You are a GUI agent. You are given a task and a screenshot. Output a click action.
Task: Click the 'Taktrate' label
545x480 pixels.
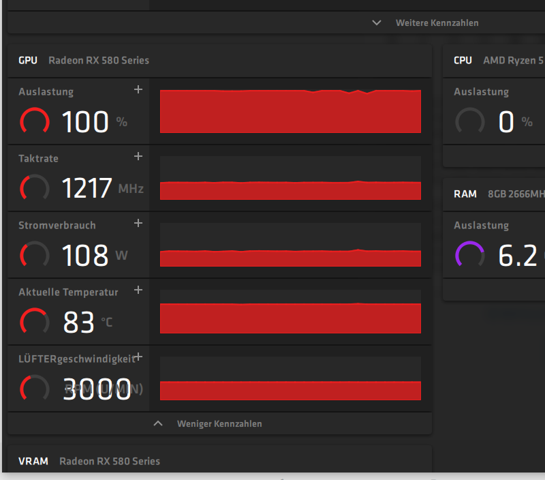[38, 158]
